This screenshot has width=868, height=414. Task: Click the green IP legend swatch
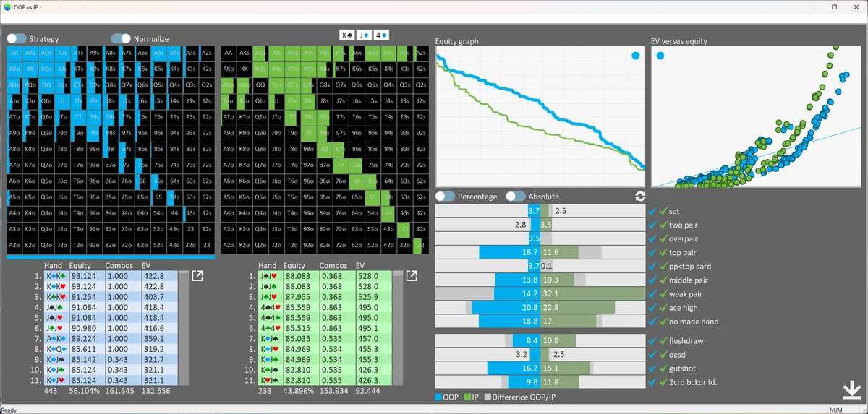[x=467, y=397]
